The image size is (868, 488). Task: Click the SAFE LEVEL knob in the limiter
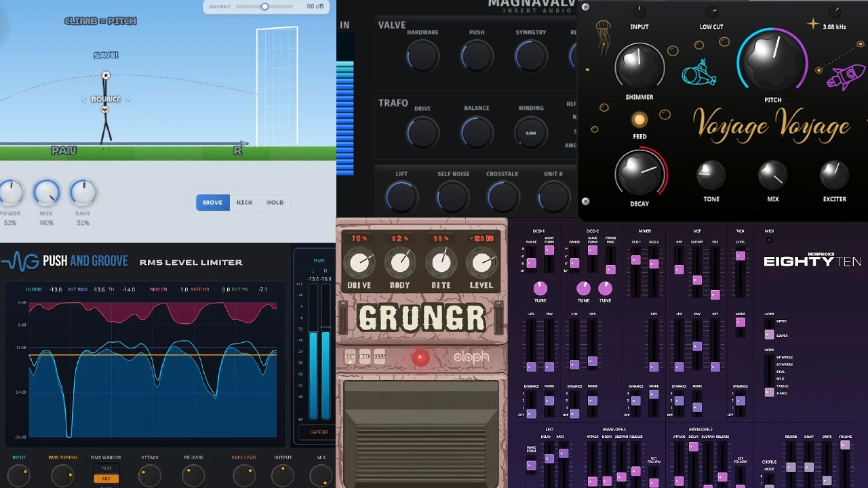coord(244,476)
